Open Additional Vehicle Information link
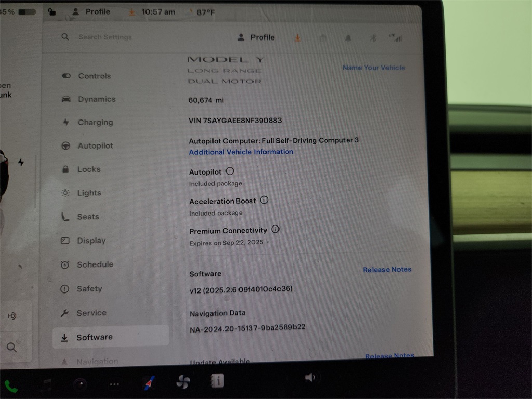This screenshot has width=532, height=399. [241, 152]
